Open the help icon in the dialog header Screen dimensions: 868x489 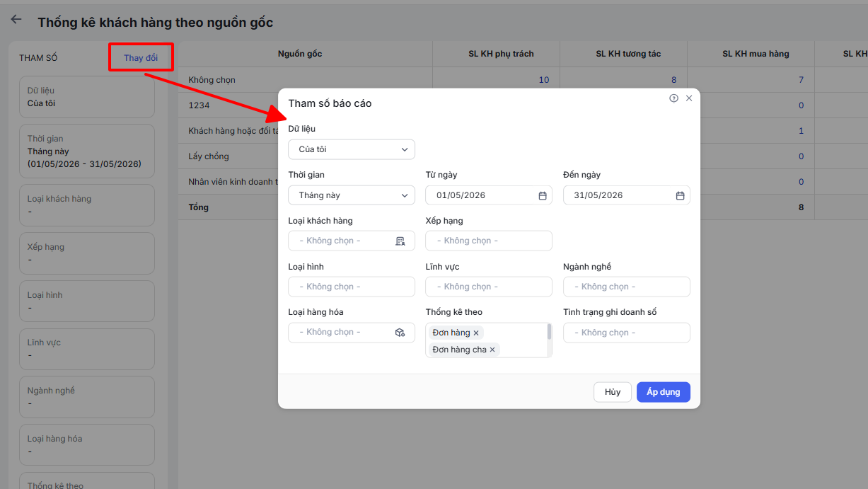coord(673,98)
